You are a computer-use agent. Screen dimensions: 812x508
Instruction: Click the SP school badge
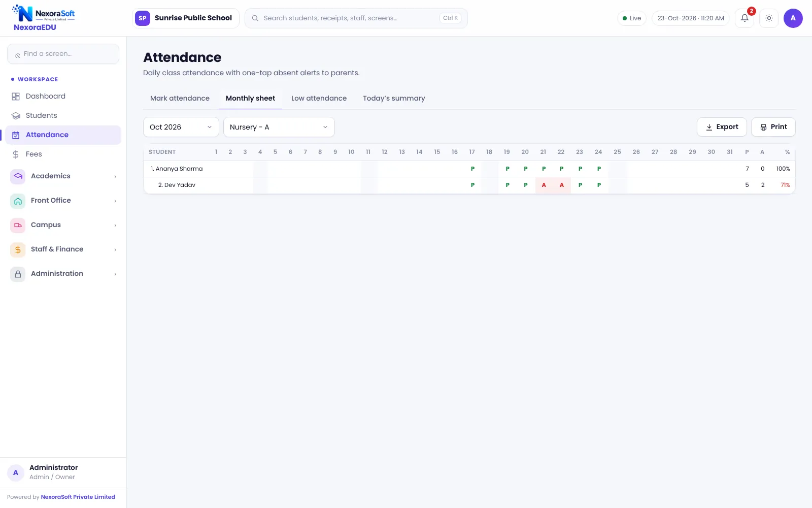(x=143, y=18)
